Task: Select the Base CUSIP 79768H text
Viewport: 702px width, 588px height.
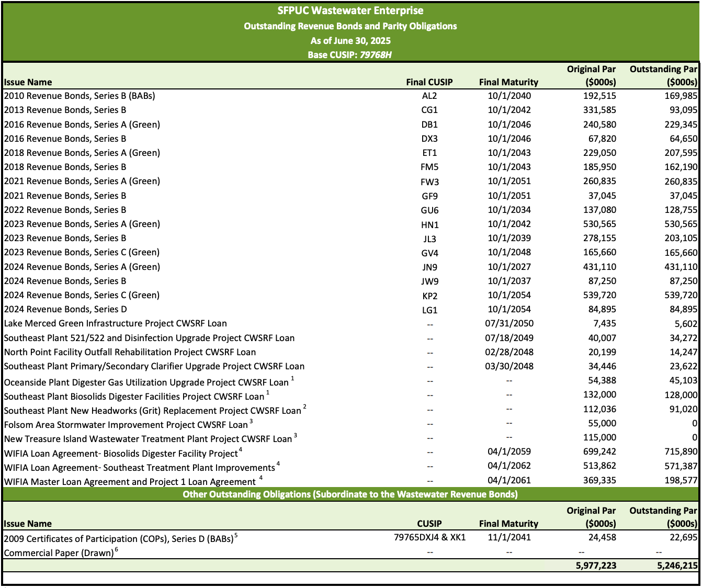Action: point(350,53)
